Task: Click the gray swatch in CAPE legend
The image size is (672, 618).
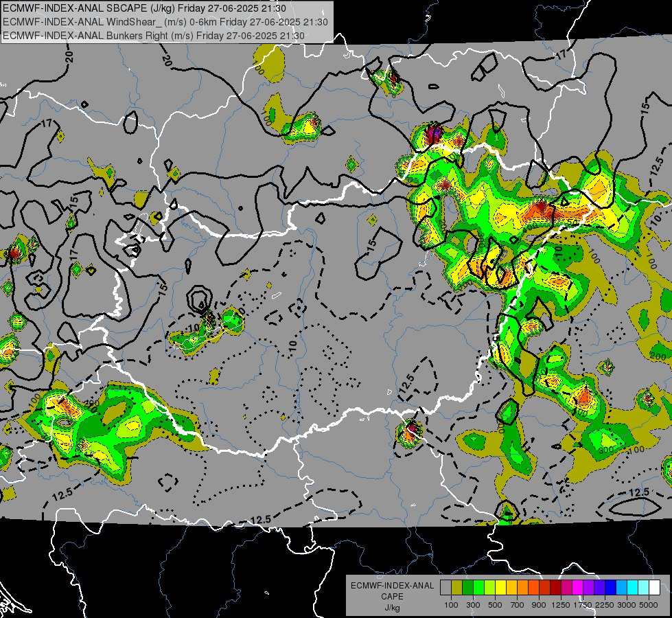Action: [445, 588]
